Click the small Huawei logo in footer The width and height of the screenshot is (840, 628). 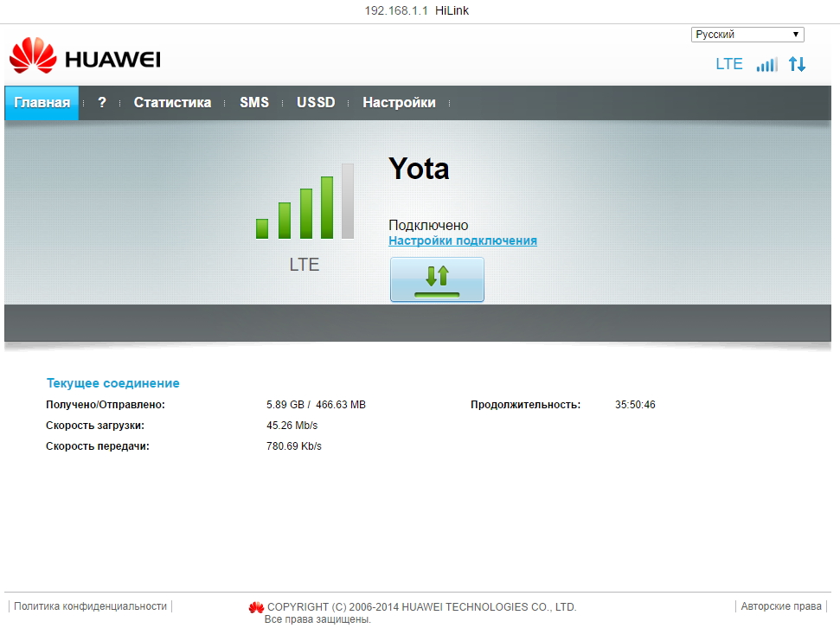click(x=256, y=607)
